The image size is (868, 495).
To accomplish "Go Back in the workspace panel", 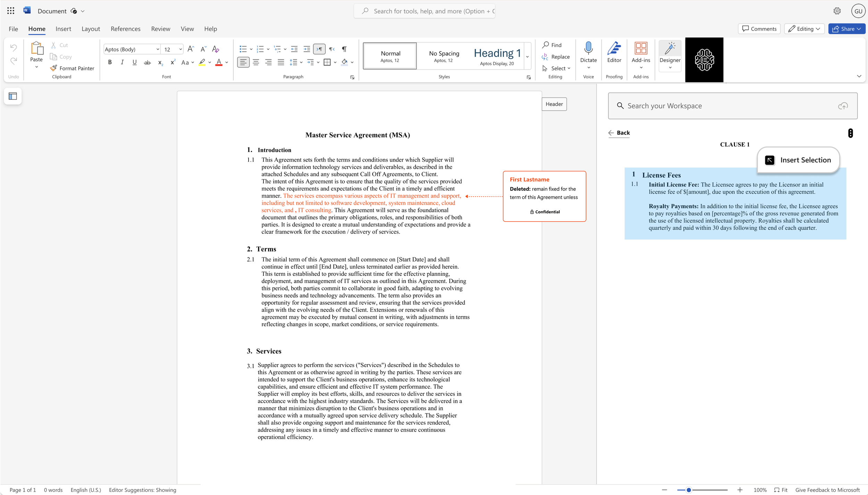I will coord(619,133).
